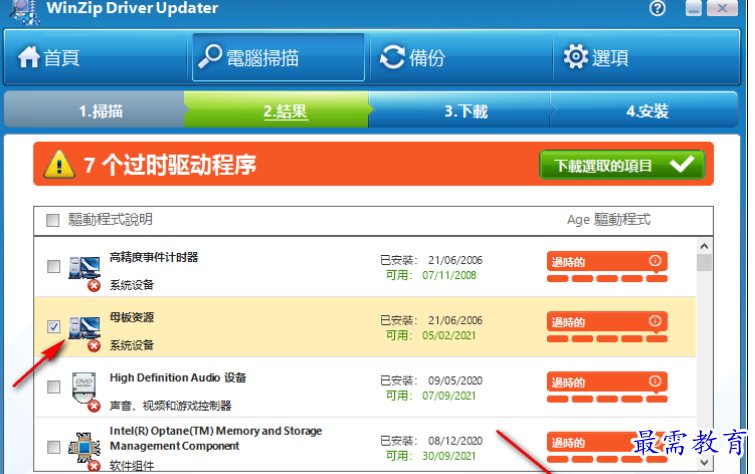This screenshot has height=474, width=755.
Task: Minimize the WinZip Driver Updater window
Action: 693,8
